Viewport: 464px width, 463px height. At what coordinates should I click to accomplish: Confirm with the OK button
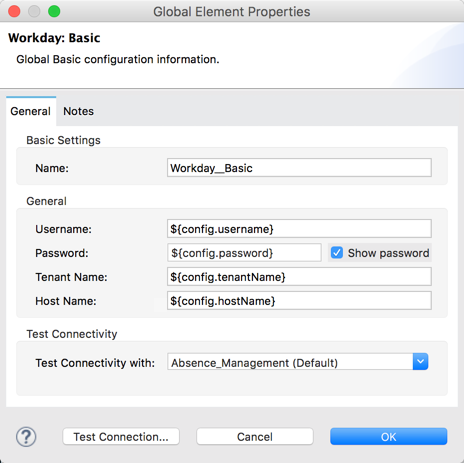tap(389, 437)
